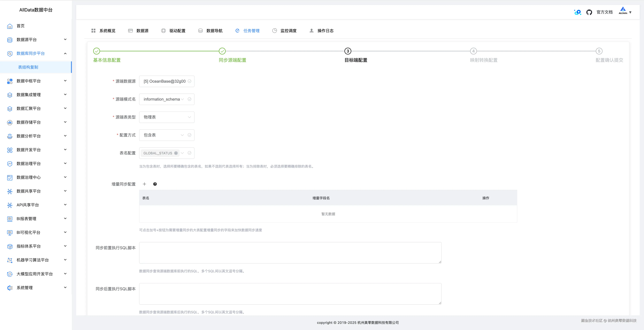The width and height of the screenshot is (644, 330).
Task: Click step 4 映射转换配置 circle
Action: (x=473, y=51)
